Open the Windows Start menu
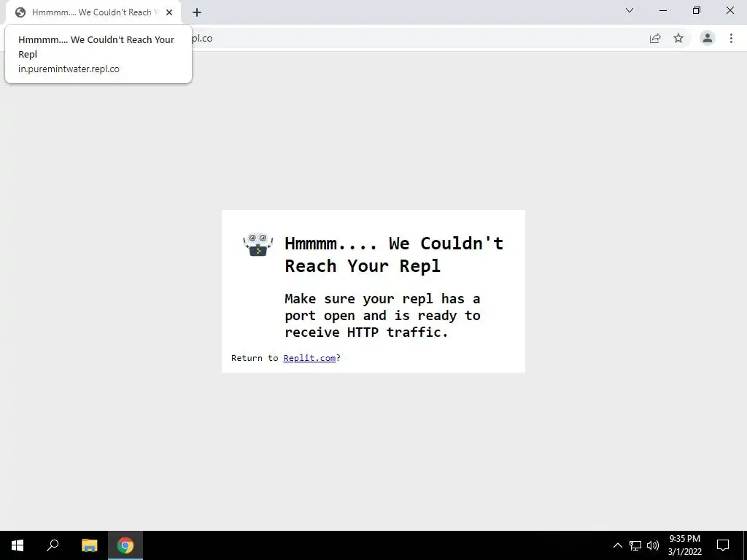This screenshot has width=747, height=560. (18, 545)
